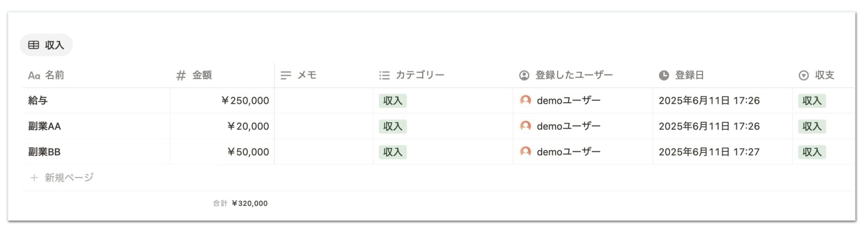Click the 収入 category tag in 副業BB row
Screen dimensions: 868x235
[392, 152]
